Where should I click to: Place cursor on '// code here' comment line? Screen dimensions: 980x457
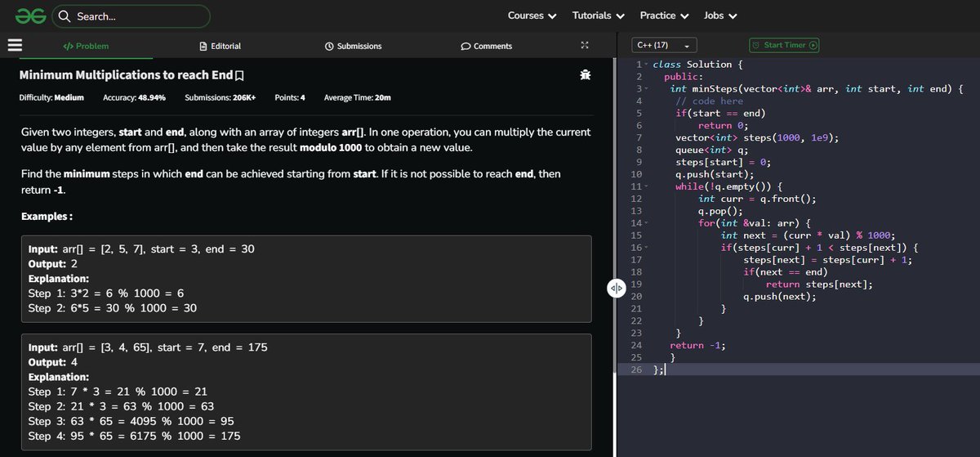pos(709,101)
